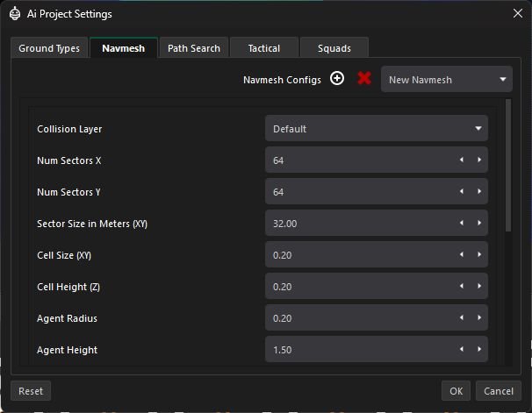Decrease Num Sectors X value
Screen dimensions: 532x413
462,160
